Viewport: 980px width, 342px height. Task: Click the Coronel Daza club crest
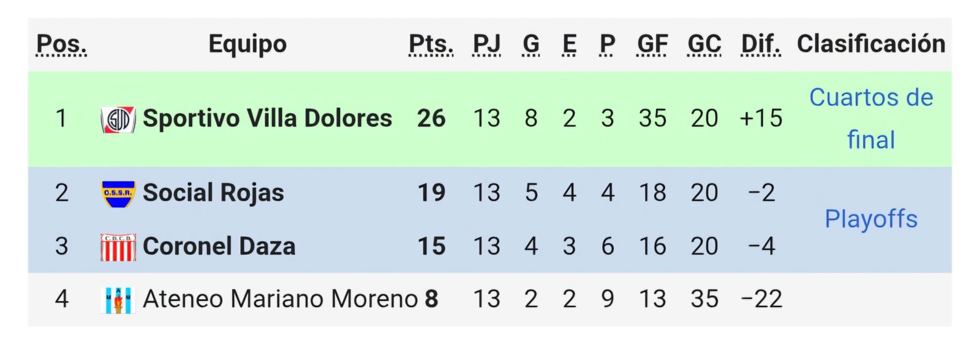pos(118,247)
